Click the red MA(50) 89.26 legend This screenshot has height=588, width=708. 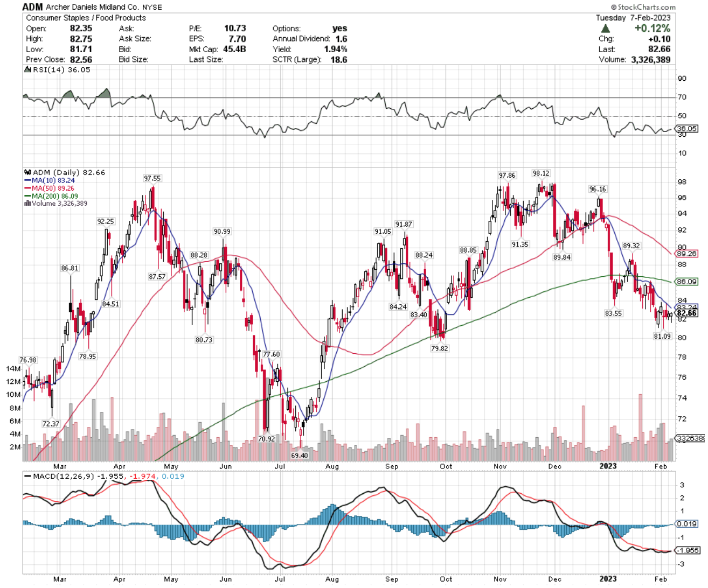click(x=50, y=188)
